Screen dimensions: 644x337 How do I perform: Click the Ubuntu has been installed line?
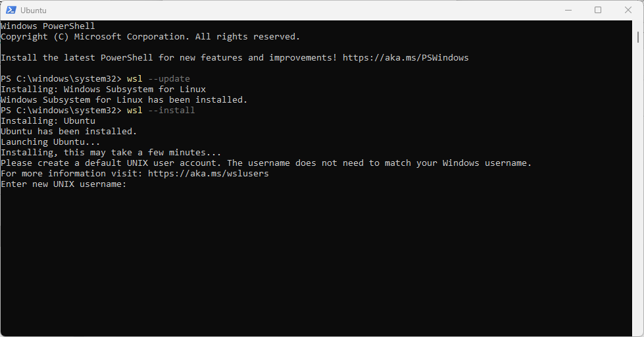(x=68, y=132)
